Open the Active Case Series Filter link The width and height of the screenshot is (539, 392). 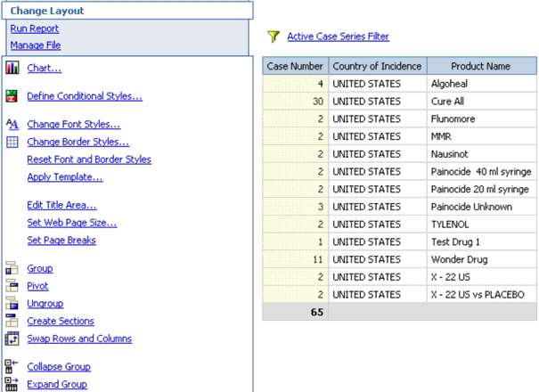pyautogui.click(x=339, y=37)
